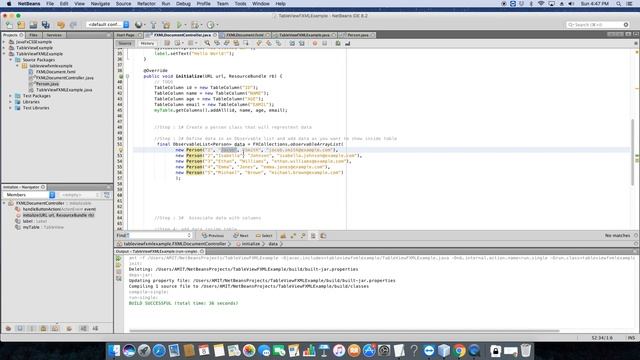Click the Profile Project toolbar icon
The height and width of the screenshot is (360, 640).
[210, 25]
